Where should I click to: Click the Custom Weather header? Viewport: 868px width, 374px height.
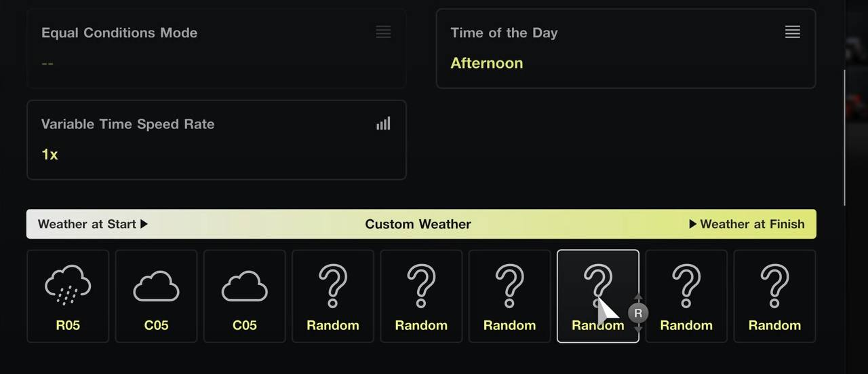(x=418, y=224)
